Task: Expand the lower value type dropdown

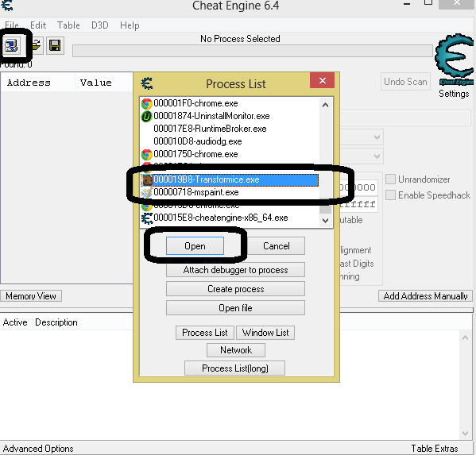Action: click(377, 156)
